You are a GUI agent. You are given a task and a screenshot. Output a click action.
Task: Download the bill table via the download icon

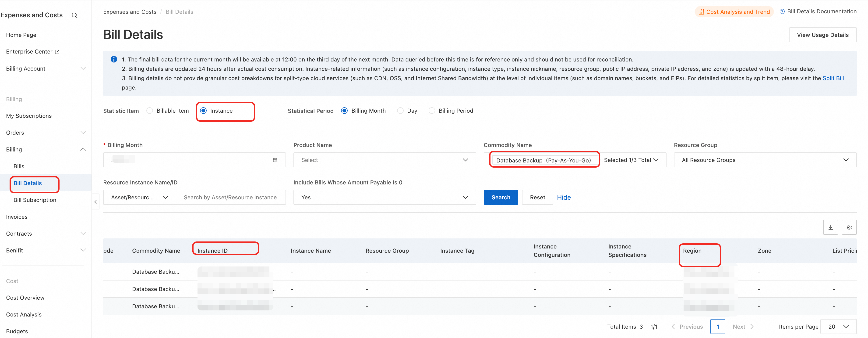[830, 227]
